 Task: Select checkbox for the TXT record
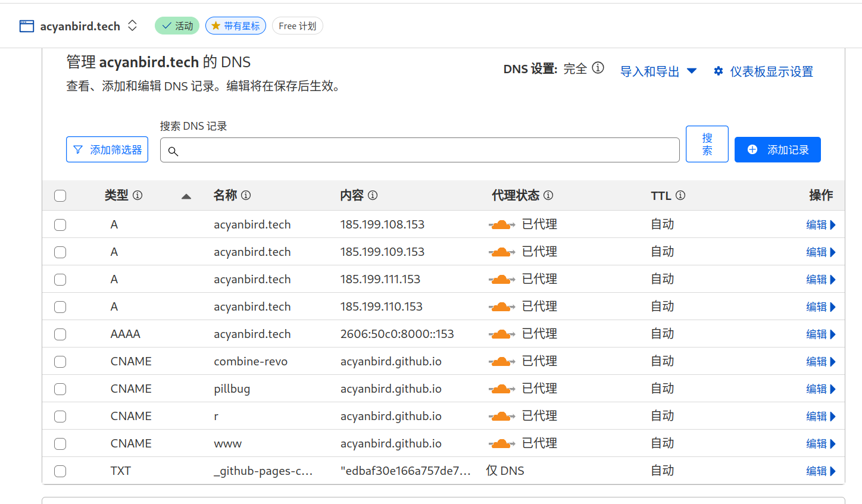pyautogui.click(x=60, y=471)
